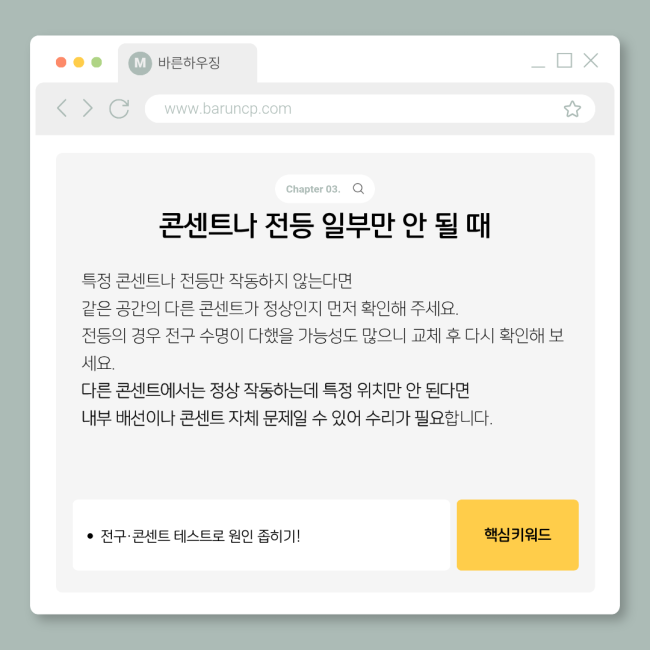Click the round M favicon in tab

140,63
